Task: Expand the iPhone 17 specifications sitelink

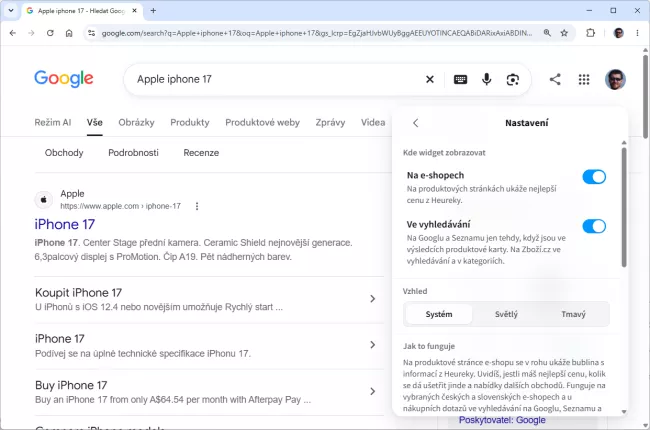Action: (373, 345)
